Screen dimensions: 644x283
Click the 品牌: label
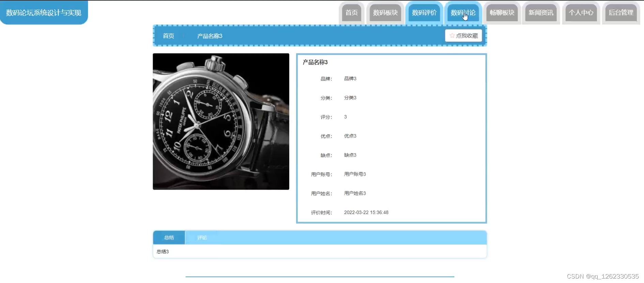tap(326, 79)
